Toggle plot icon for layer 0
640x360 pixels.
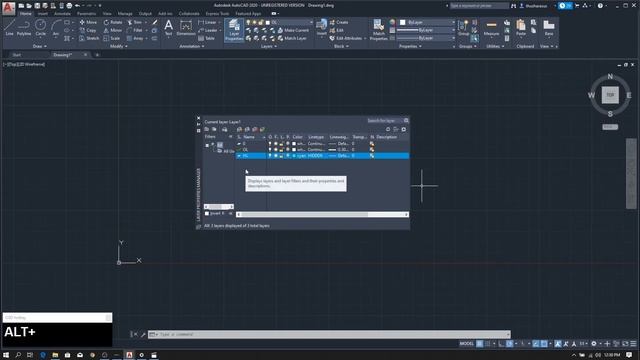[288, 144]
